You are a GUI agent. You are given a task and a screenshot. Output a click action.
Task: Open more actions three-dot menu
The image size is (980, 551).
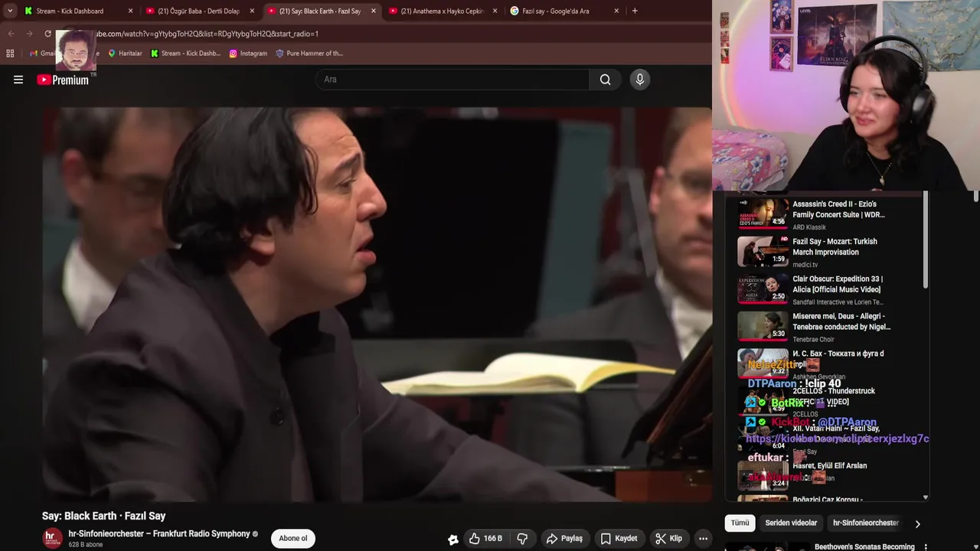click(x=703, y=539)
